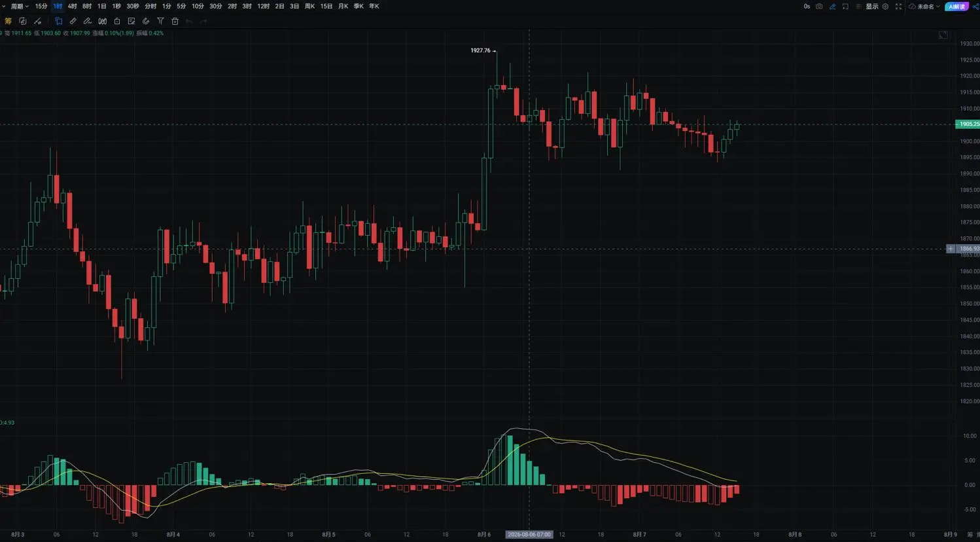Screen dimensions: 980x542
Task: Click the 8月7 date label on time axis
Action: (639, 535)
